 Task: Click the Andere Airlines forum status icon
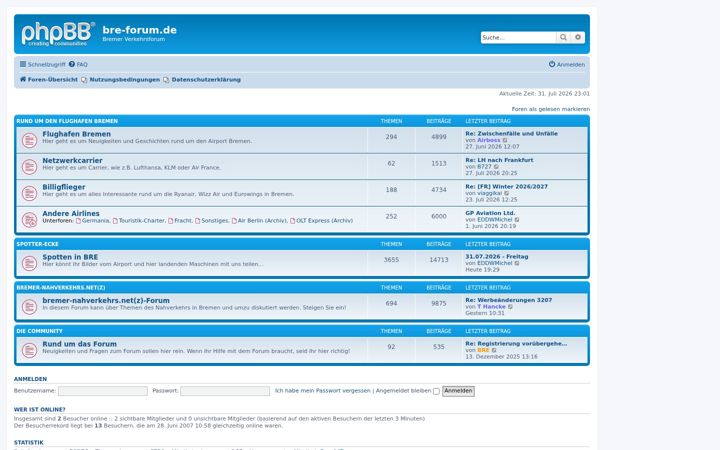click(29, 220)
